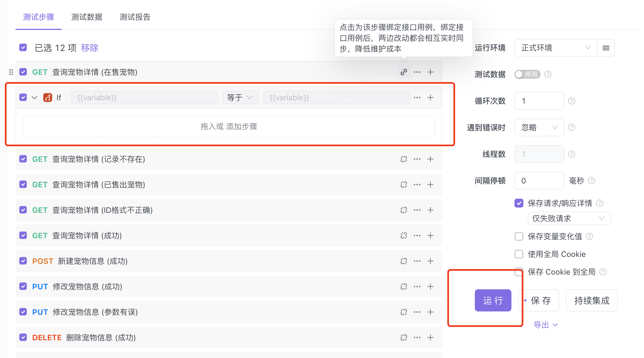The height and width of the screenshot is (358, 644).
Task: Click the orange If branch icon
Action: coord(48,98)
